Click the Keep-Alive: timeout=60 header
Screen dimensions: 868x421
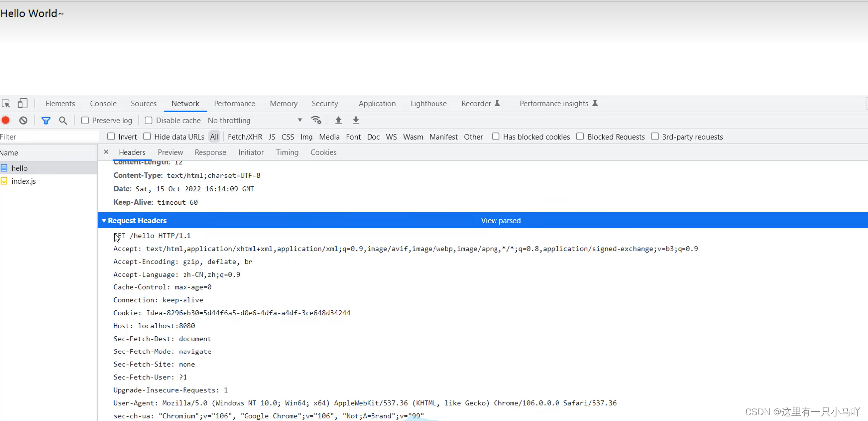[156, 202]
